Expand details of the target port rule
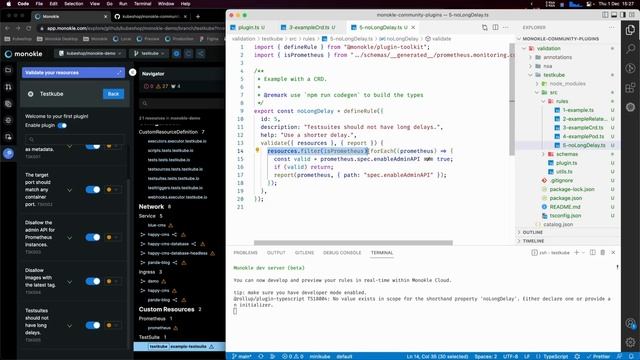 [x=69, y=190]
